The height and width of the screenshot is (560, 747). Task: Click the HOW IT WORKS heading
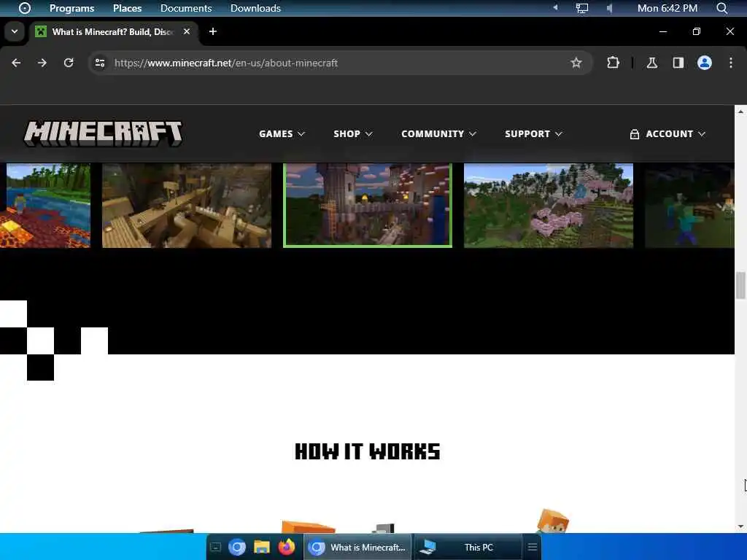click(x=368, y=451)
